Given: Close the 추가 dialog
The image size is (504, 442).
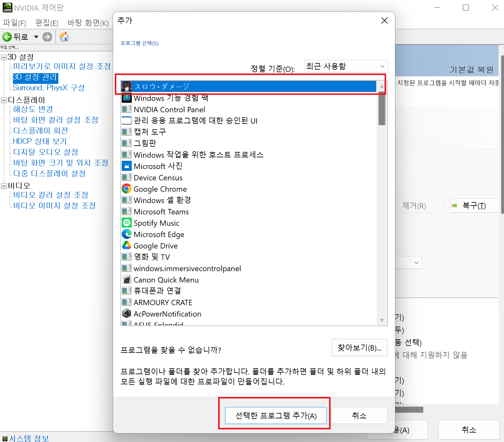Looking at the screenshot, I should (384, 20).
